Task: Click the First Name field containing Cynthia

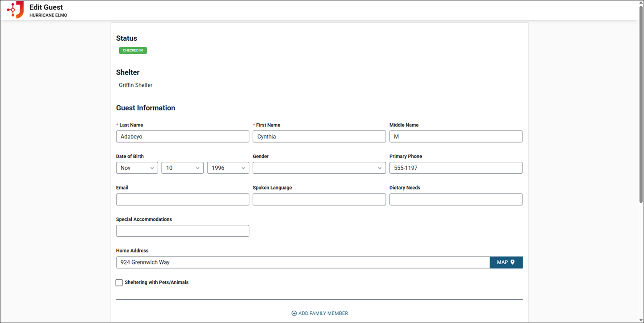Action: coord(319,137)
